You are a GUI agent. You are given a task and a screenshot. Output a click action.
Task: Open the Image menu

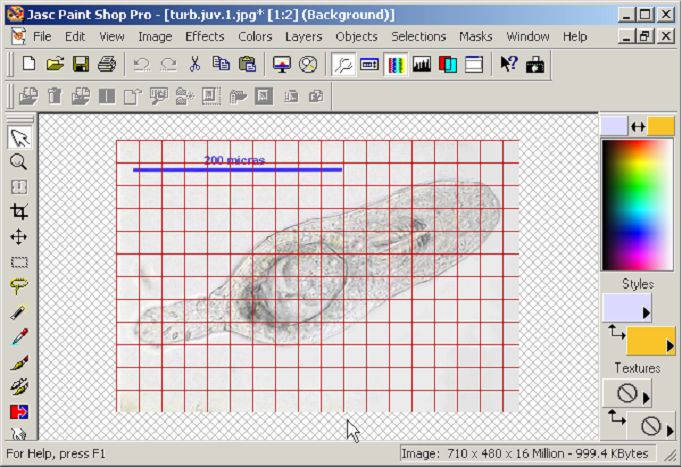[155, 36]
